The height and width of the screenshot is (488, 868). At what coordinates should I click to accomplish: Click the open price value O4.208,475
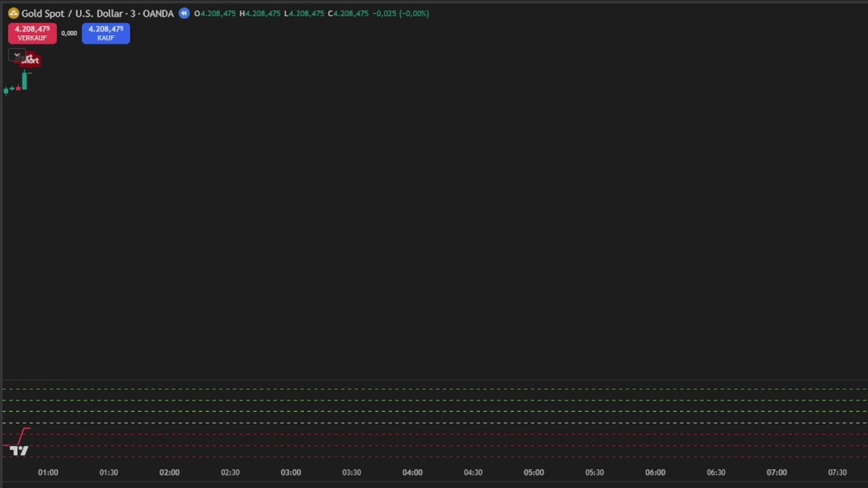pos(215,14)
